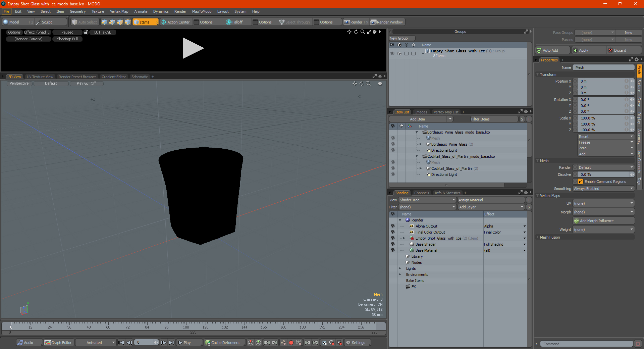Click the Auto Add button

(x=553, y=50)
